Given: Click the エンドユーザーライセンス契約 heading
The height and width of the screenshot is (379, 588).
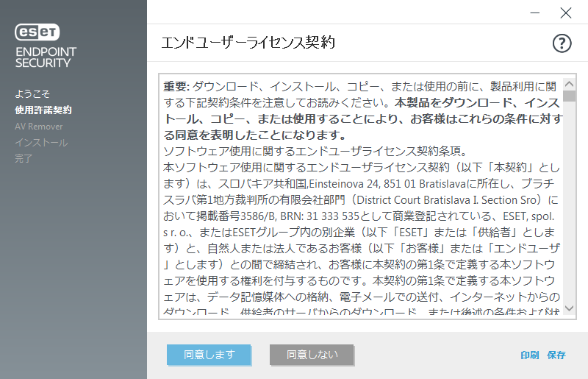Looking at the screenshot, I should tap(248, 43).
